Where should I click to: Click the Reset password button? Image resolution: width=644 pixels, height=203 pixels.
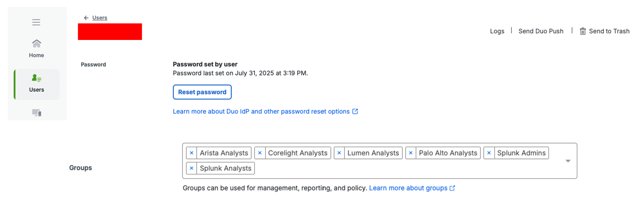[x=202, y=92]
